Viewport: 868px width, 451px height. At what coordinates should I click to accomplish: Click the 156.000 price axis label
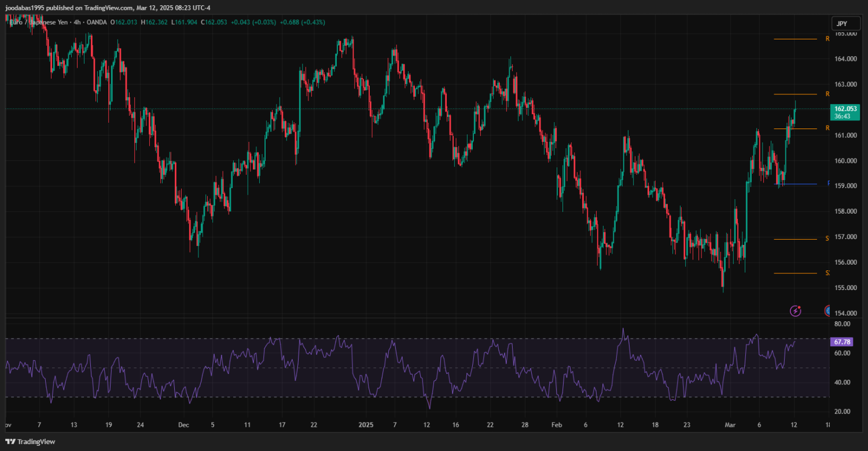[x=845, y=262]
